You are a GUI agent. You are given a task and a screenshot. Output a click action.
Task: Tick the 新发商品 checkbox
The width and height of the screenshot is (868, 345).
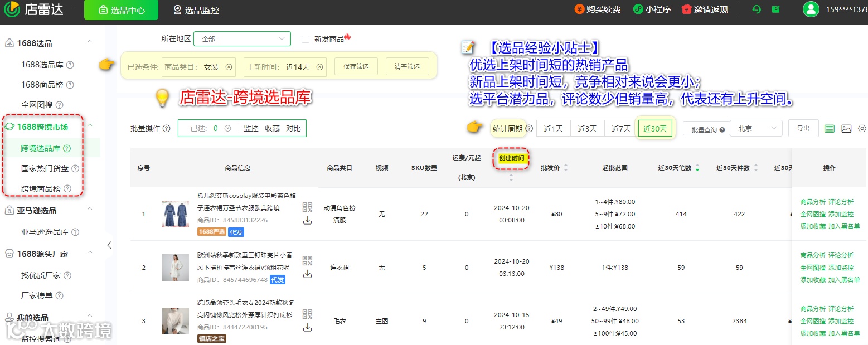coord(306,39)
